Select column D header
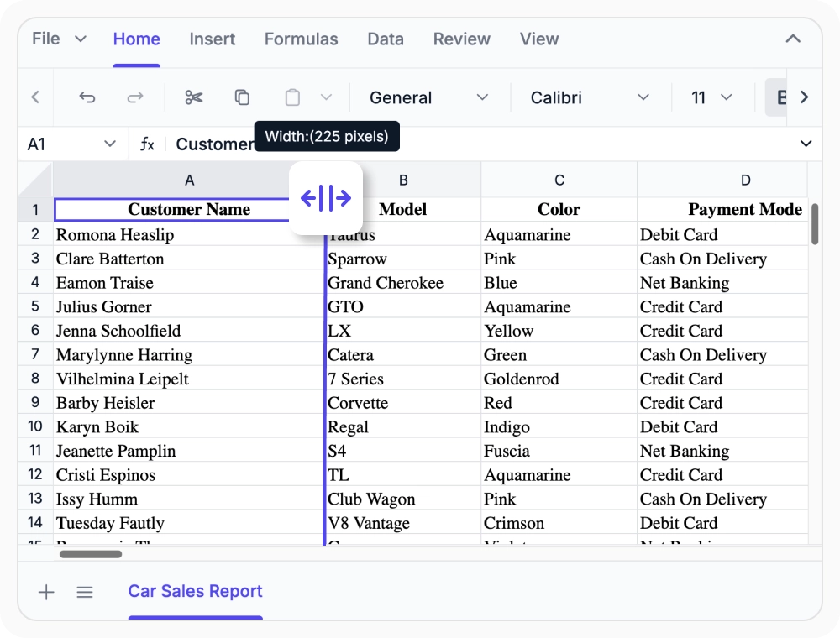This screenshot has height=638, width=840. point(722,180)
